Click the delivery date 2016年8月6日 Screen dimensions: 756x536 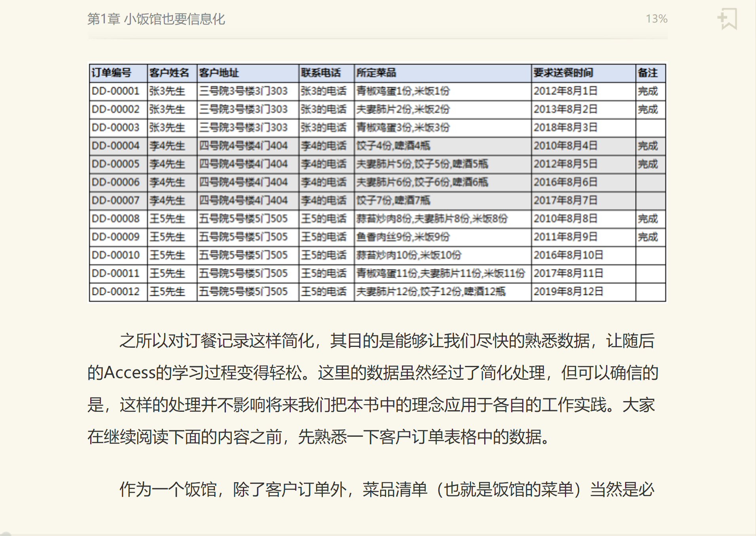tap(565, 182)
